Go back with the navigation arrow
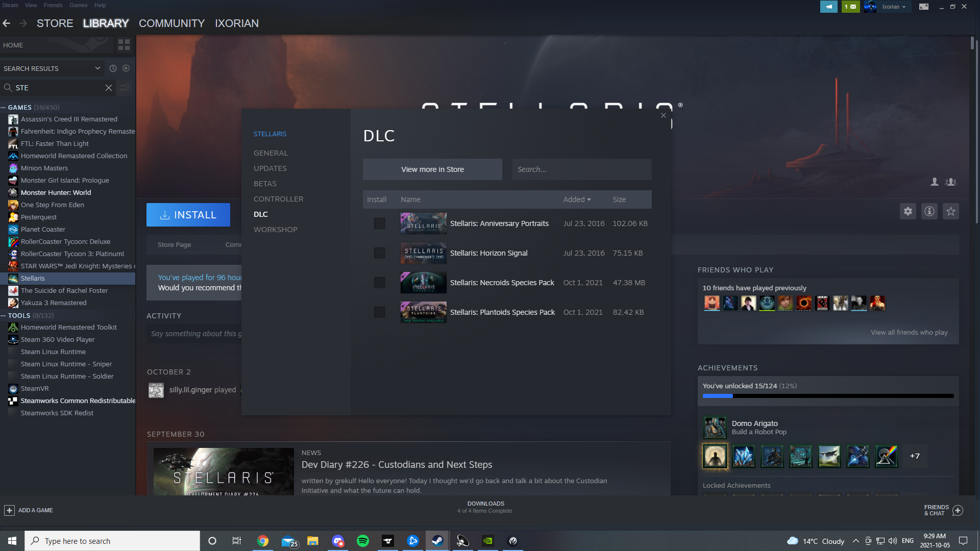Screen dimensions: 980x551 coord(7,23)
